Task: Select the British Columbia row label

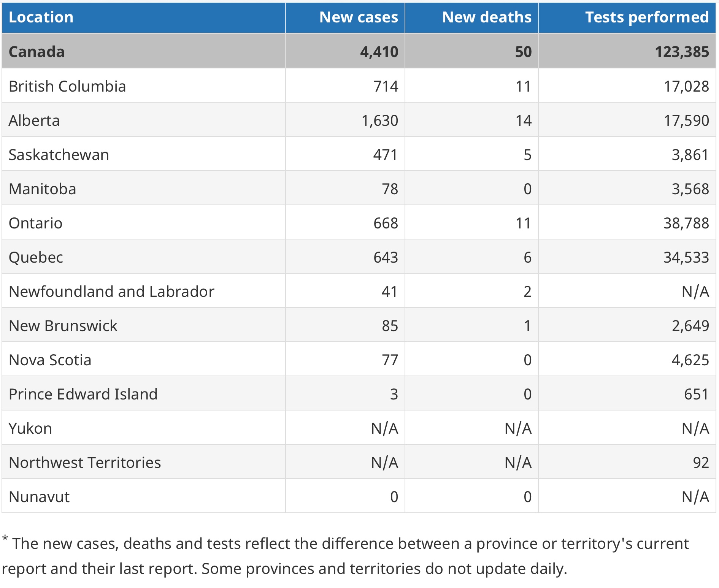Action: pyautogui.click(x=67, y=86)
